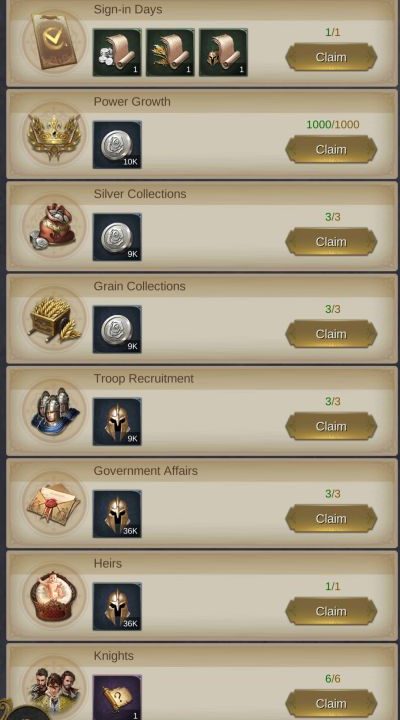
Task: Tap the 36K helmet in Government Affairs
Action: pyautogui.click(x=117, y=514)
